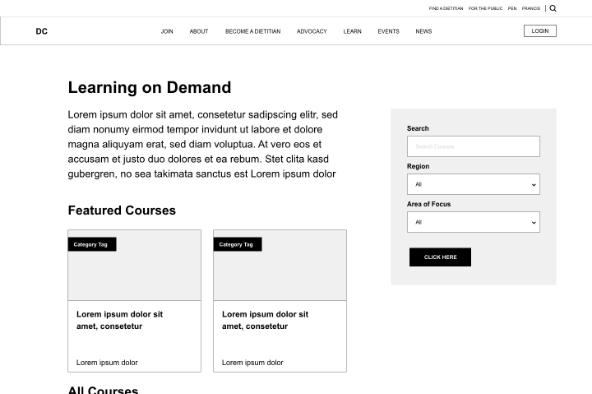Open the About menu
Screen dimensions: 592x394
pos(199,31)
